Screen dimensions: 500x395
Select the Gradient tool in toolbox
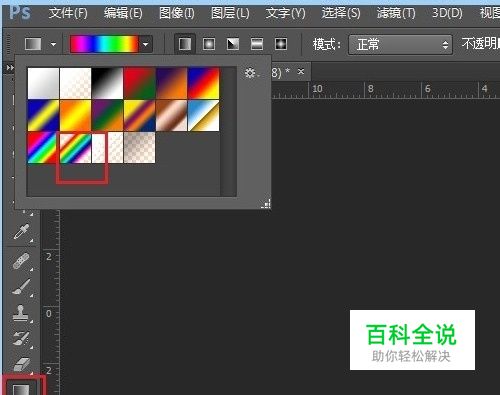[x=21, y=389]
